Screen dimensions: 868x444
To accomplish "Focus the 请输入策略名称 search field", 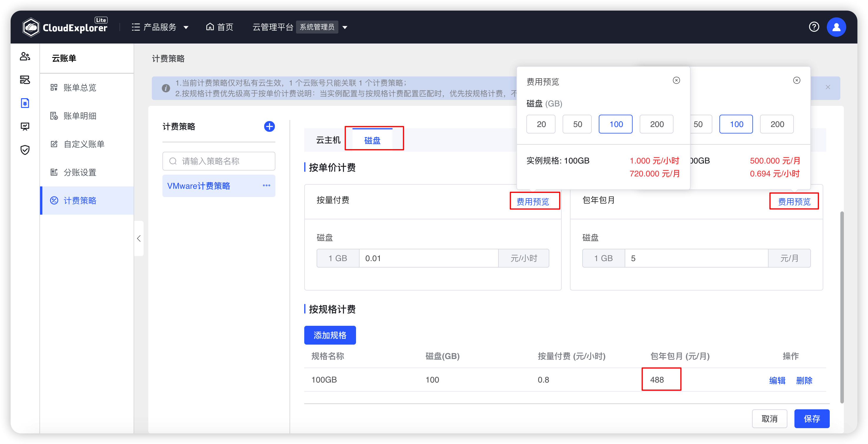I will [219, 161].
